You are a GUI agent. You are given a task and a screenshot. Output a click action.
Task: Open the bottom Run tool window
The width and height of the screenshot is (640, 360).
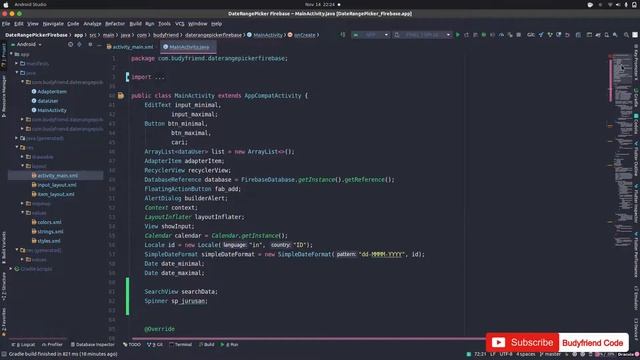[230, 345]
